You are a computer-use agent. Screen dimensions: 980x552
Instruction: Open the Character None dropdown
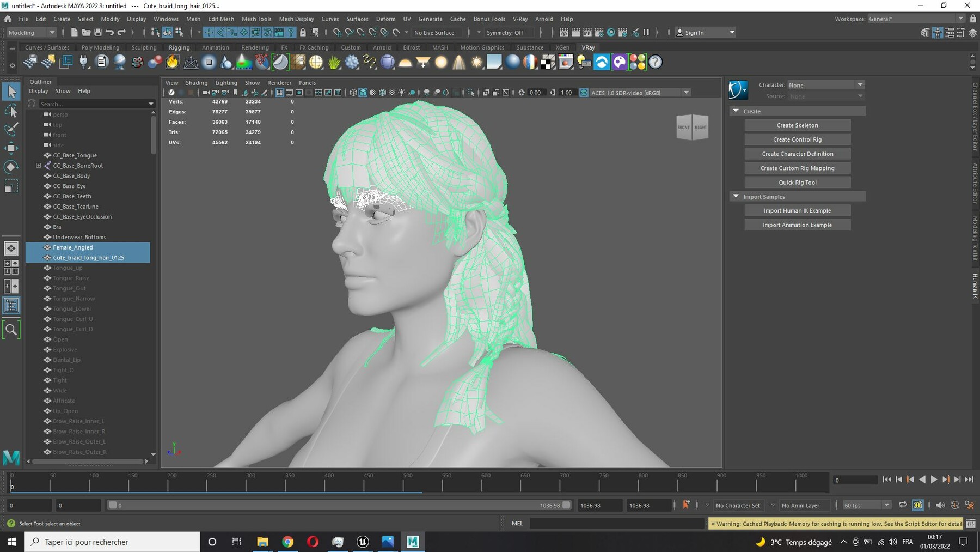click(825, 85)
